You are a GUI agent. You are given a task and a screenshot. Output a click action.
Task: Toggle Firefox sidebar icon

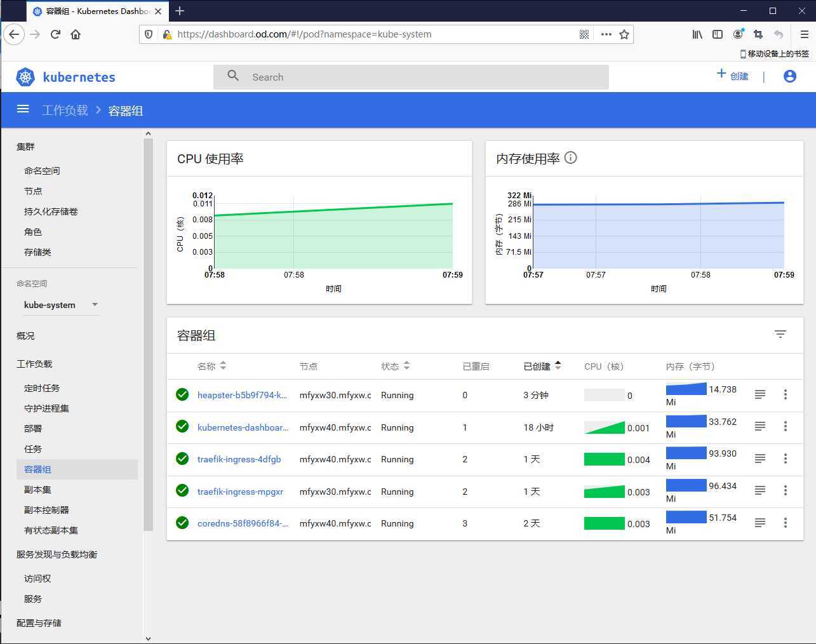coord(718,34)
